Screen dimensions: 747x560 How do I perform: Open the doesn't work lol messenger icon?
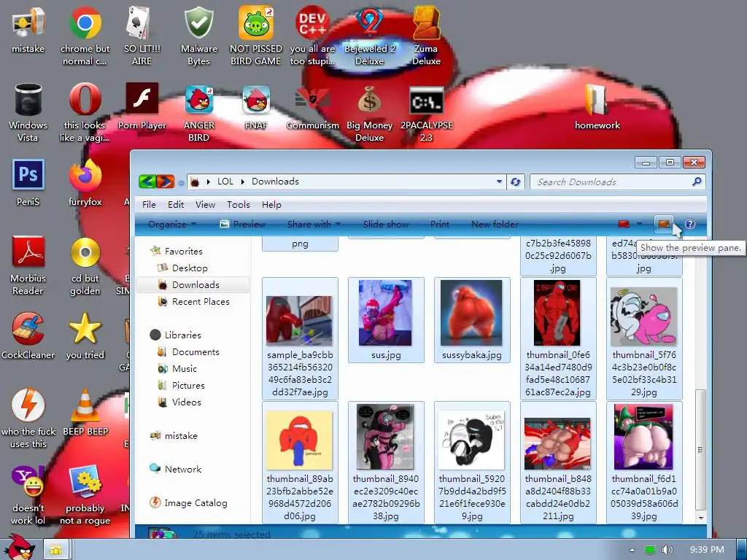[x=28, y=482]
